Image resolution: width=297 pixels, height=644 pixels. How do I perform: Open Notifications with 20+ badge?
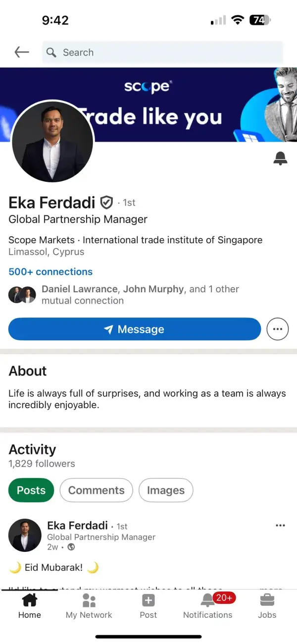208,606
